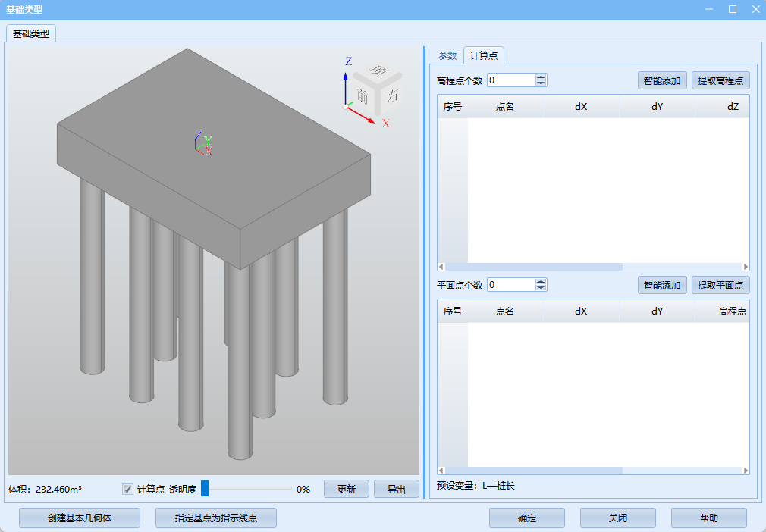This screenshot has width=766, height=532.
Task: Click the blue Z axis arrow
Action: 346,85
